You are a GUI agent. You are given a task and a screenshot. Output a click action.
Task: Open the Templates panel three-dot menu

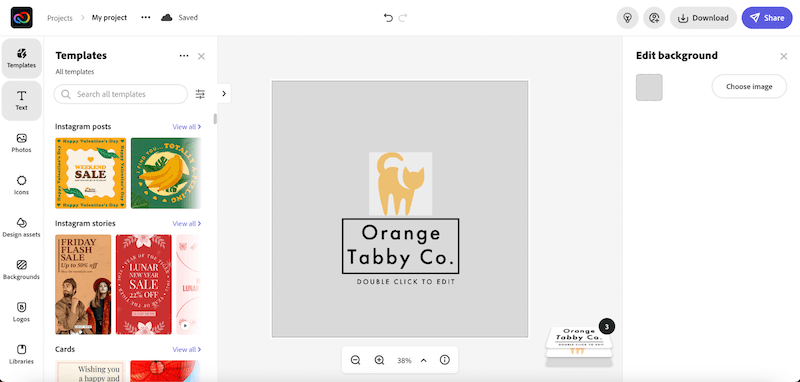(x=184, y=56)
